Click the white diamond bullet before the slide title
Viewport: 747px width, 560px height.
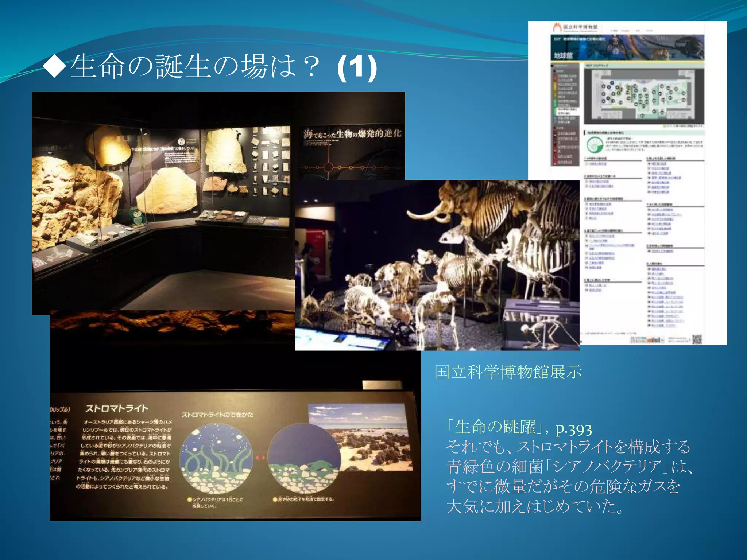(x=54, y=66)
